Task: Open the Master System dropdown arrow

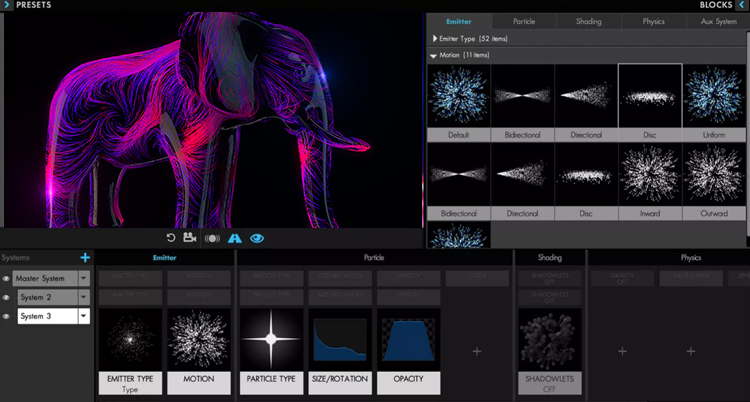Action: pyautogui.click(x=84, y=279)
